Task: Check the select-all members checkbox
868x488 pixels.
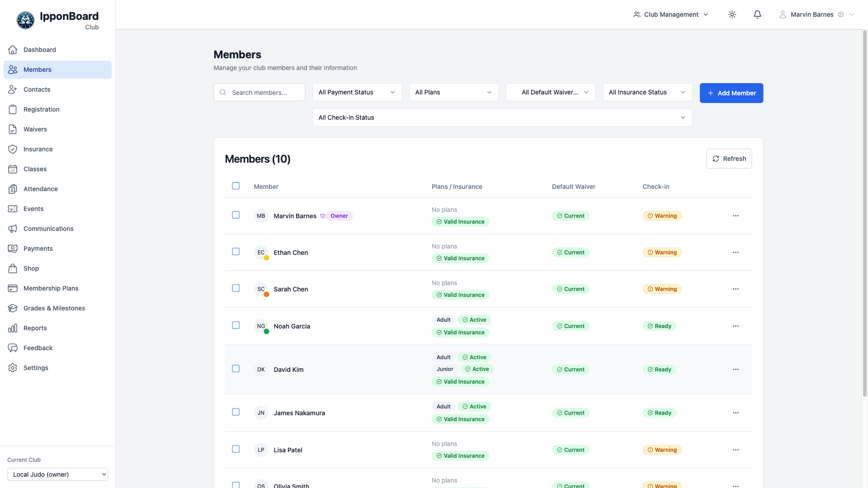Action: [x=236, y=186]
